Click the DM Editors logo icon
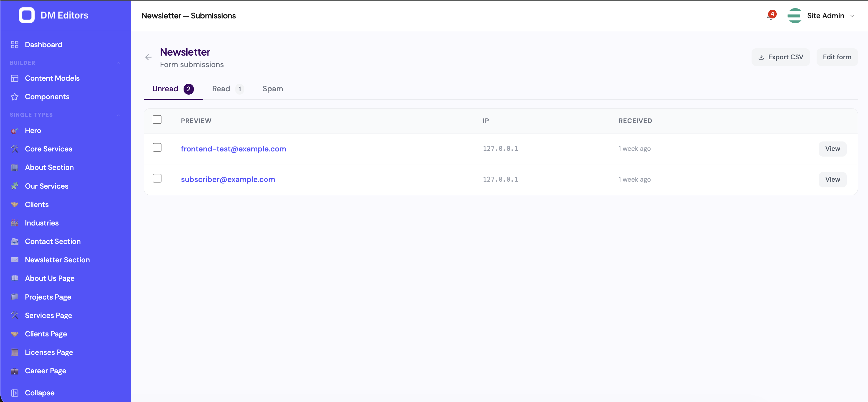The width and height of the screenshot is (868, 402). [27, 15]
